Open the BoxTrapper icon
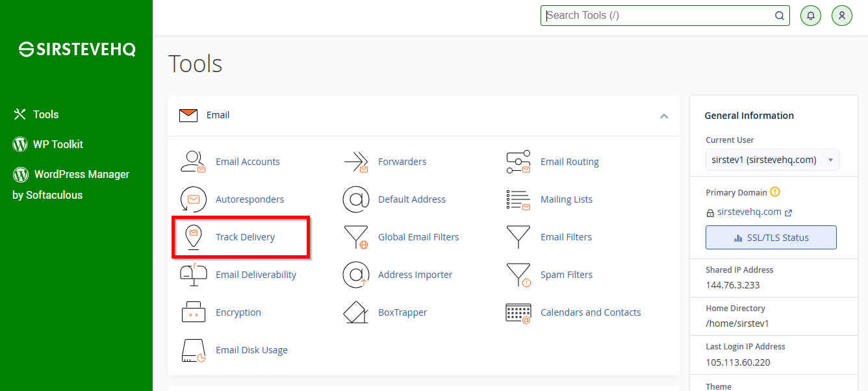Image resolution: width=868 pixels, height=391 pixels. (355, 312)
